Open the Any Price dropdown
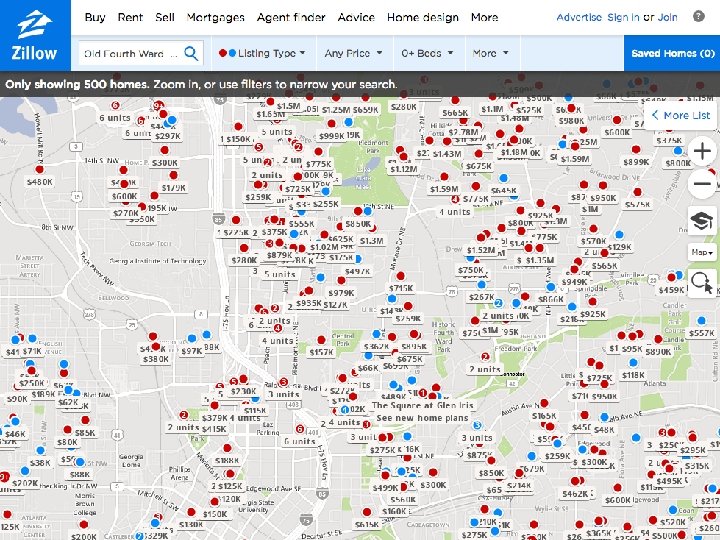This screenshot has width=720, height=540. click(x=353, y=53)
